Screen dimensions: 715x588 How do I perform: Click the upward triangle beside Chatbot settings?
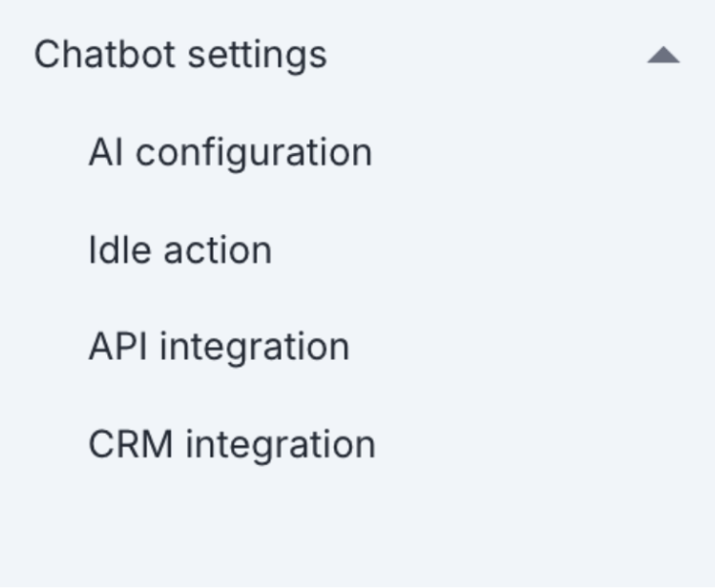(662, 56)
